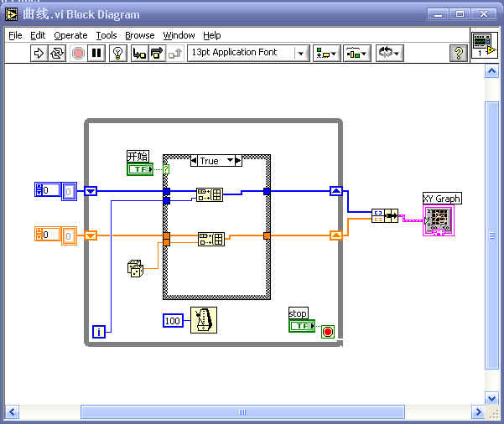Screen dimensions: 504x424
Task: Click the random number dice node
Action: [x=135, y=268]
